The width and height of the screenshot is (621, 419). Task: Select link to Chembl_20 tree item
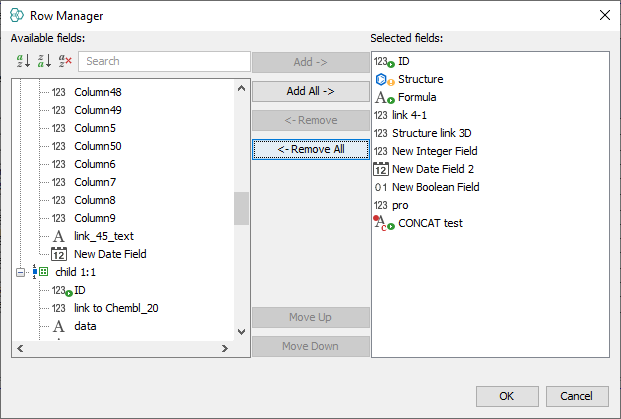[x=115, y=308]
